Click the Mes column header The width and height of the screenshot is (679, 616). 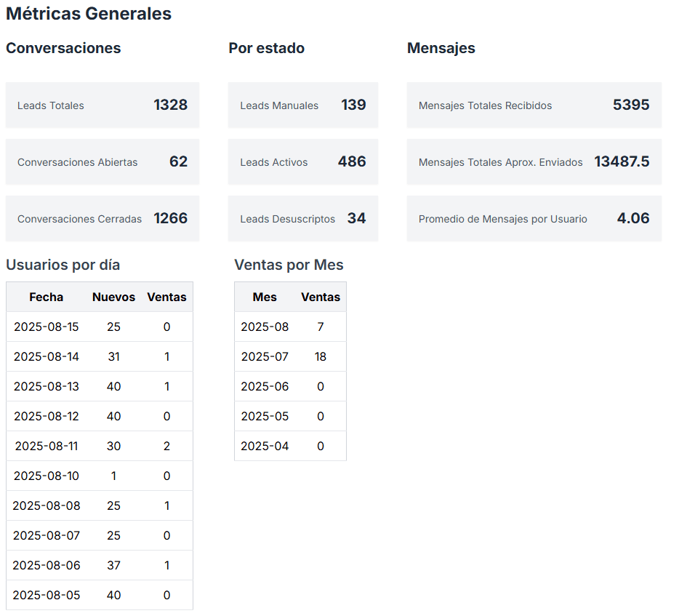pyautogui.click(x=265, y=297)
